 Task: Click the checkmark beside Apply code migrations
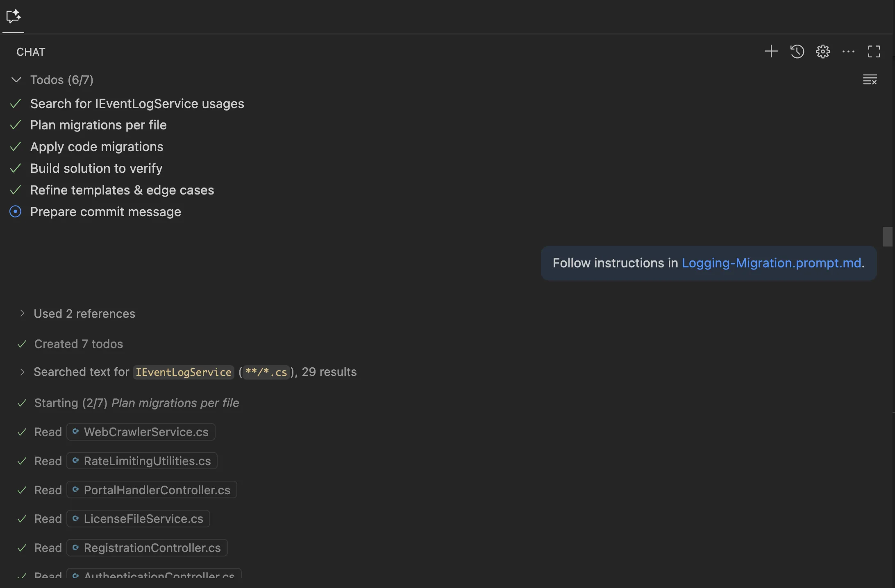16,147
